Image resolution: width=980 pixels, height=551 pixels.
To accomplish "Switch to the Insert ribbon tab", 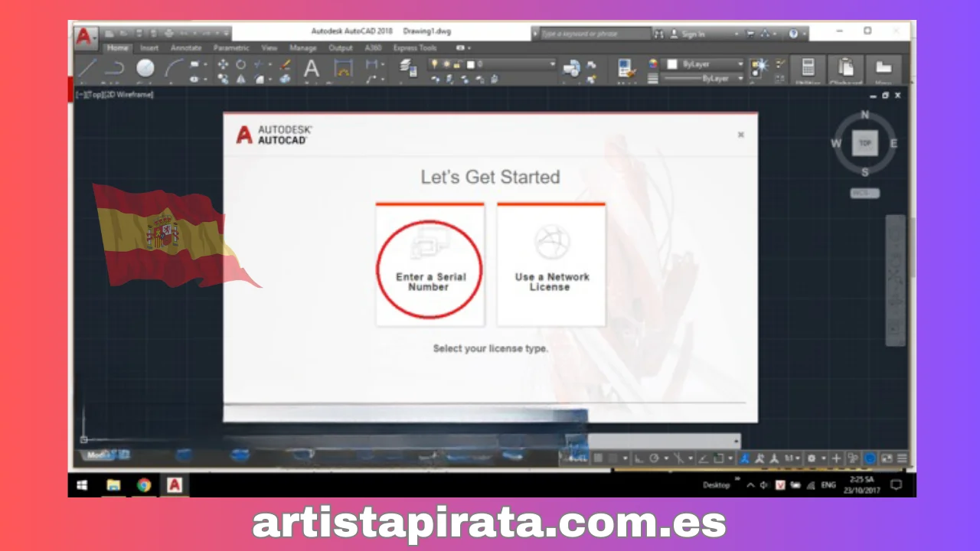I will pyautogui.click(x=149, y=48).
